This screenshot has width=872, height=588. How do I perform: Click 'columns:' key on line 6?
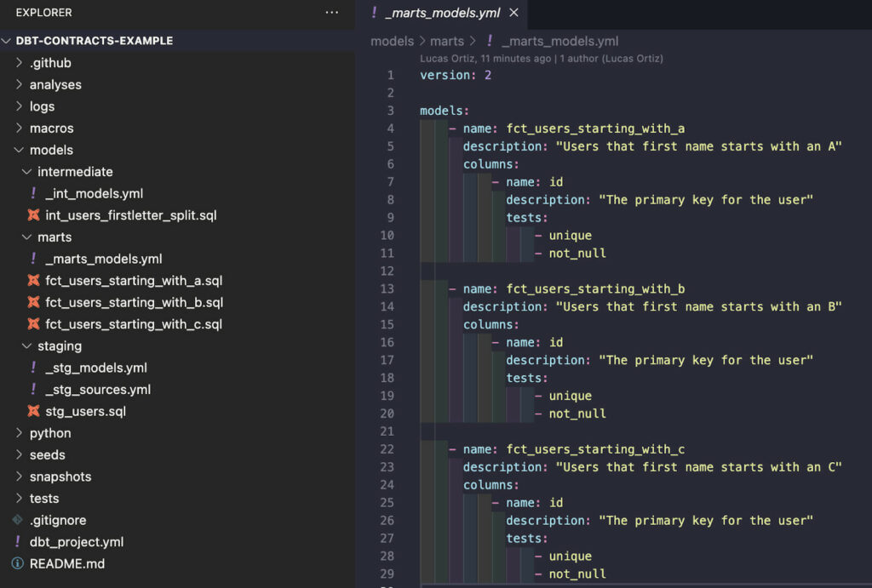491,164
